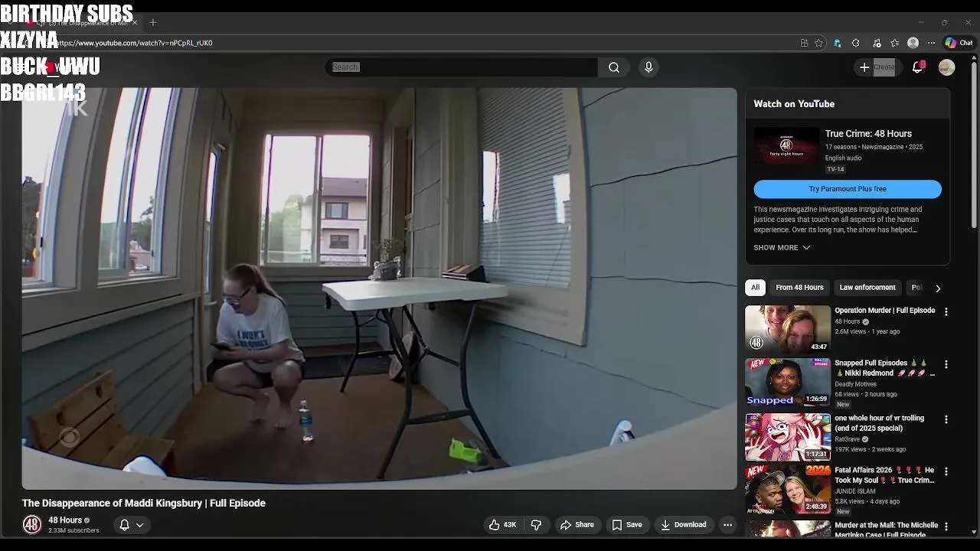The image size is (980, 551).
Task: Open browser favorites list icon
Action: pos(894,43)
